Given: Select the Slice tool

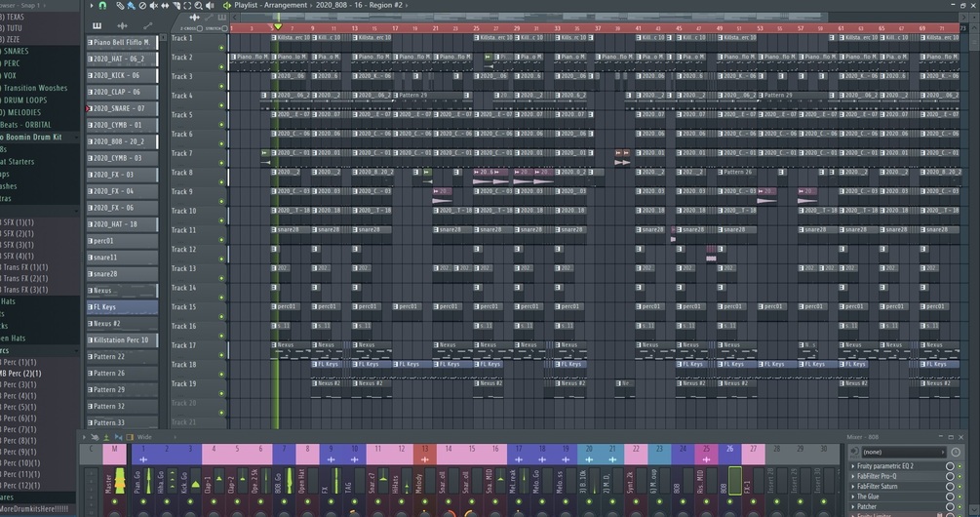Looking at the screenshot, I should pos(176,5).
